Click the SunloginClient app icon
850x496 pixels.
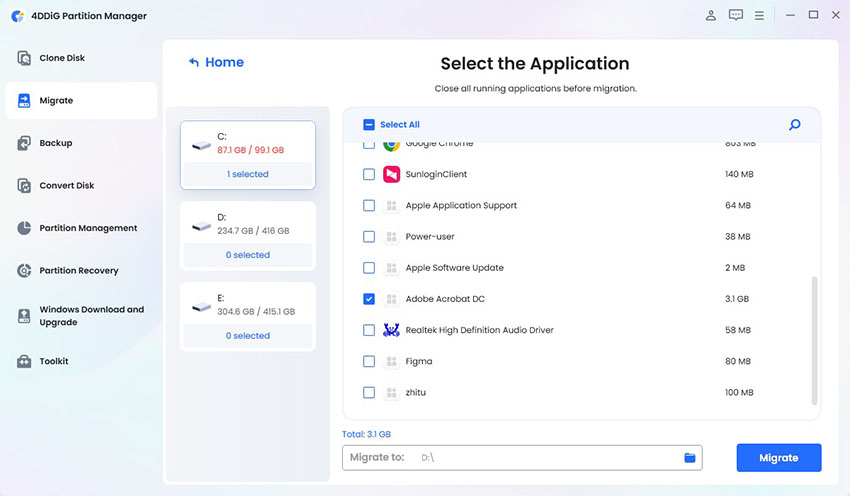(391, 174)
